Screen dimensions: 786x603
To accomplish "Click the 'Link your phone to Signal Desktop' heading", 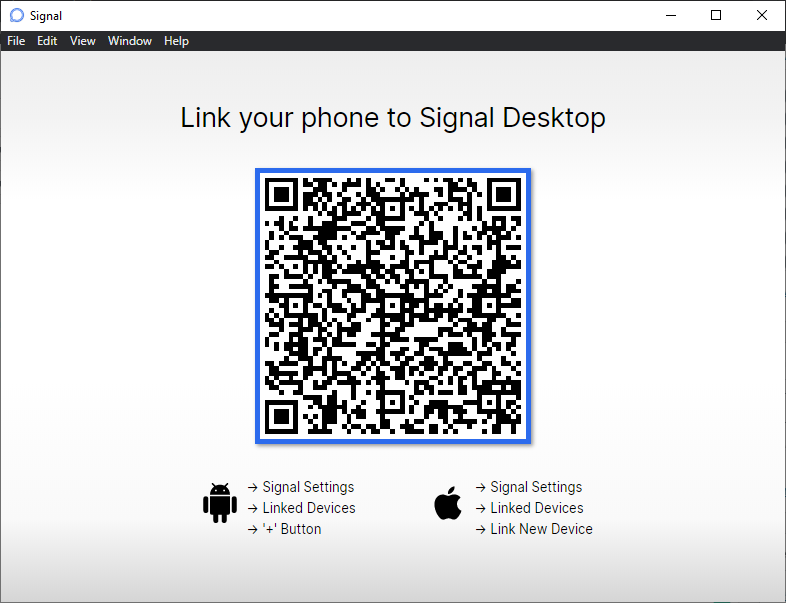I will tap(393, 118).
